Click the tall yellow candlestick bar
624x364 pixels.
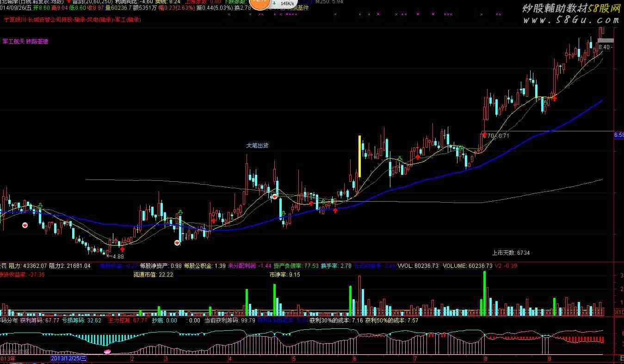pos(359,156)
